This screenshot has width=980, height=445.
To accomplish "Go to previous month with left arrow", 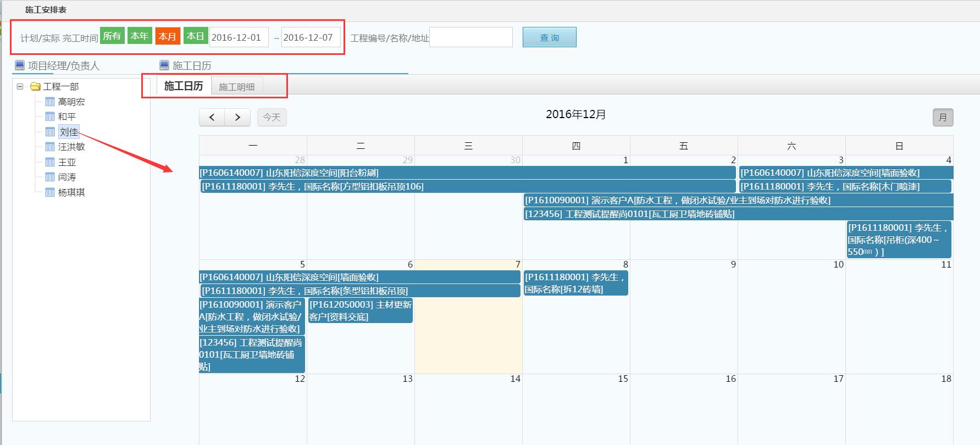I will 212,117.
